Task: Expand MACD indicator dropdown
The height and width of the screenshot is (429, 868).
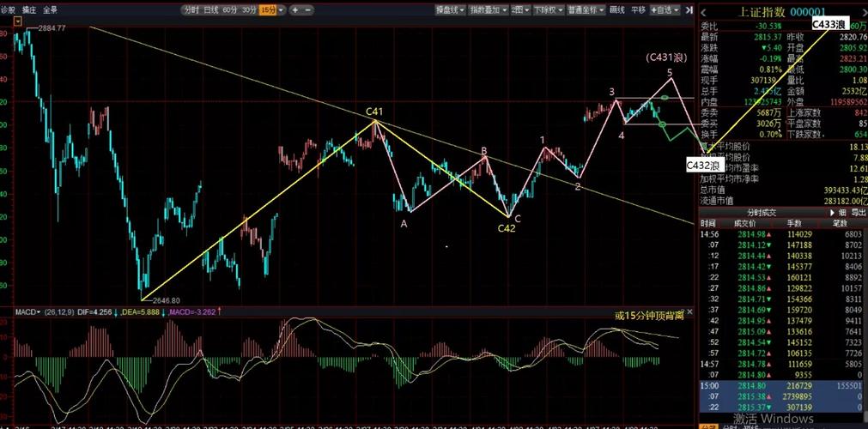Action: point(27,312)
